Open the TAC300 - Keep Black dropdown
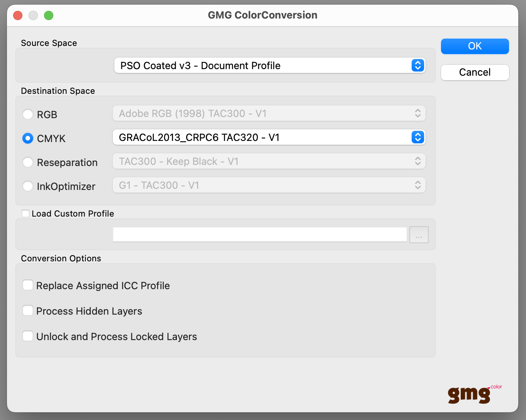Screen dimensions: 526x420 [269, 161]
